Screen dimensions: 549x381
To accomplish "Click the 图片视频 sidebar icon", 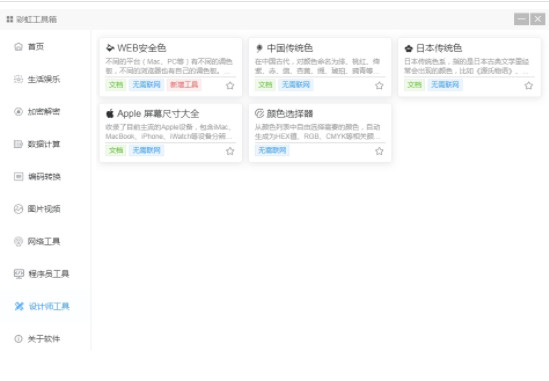I will point(18,209).
